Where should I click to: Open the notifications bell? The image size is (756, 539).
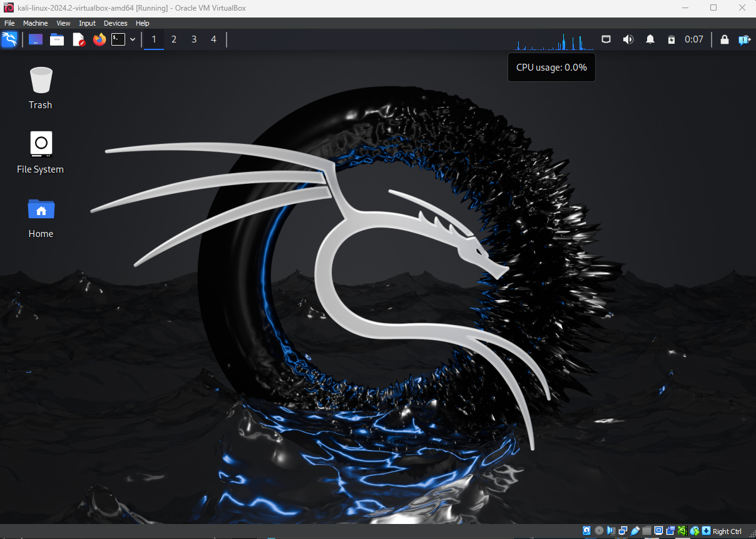650,39
